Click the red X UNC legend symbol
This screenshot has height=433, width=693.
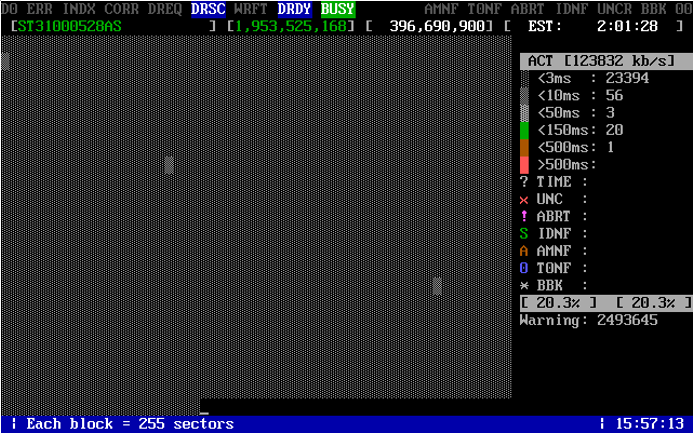pyautogui.click(x=524, y=200)
